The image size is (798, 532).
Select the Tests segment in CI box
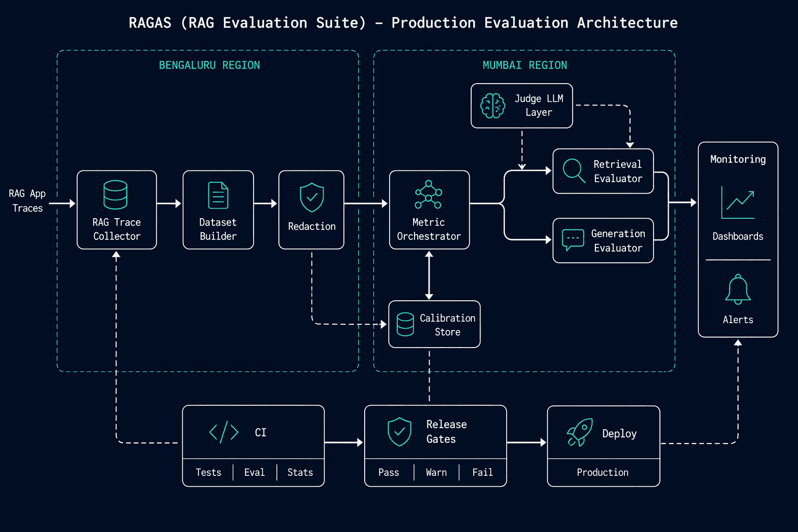coord(208,472)
